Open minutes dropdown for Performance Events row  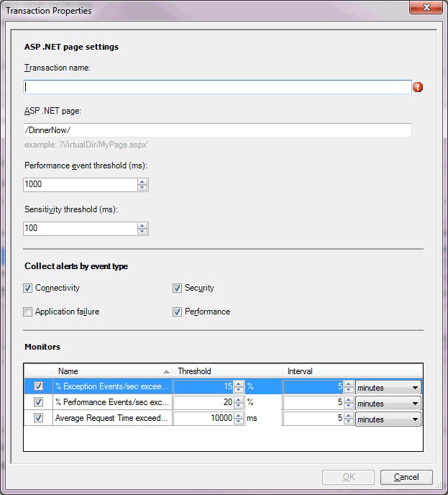pos(388,403)
